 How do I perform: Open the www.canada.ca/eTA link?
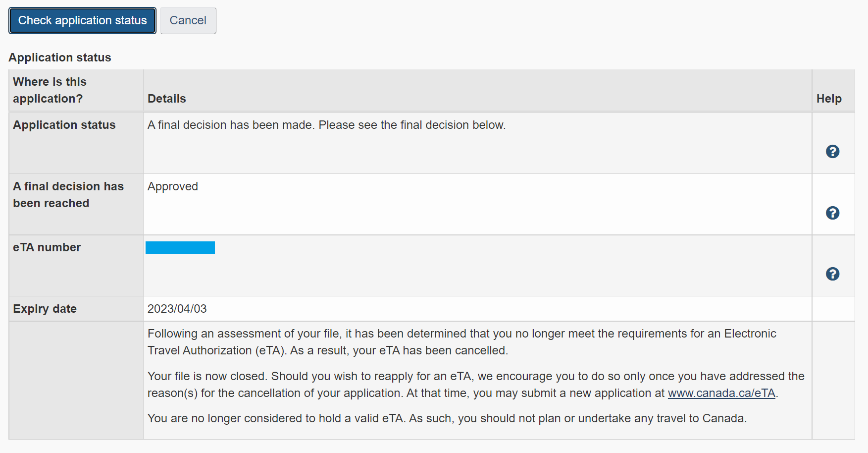click(721, 393)
